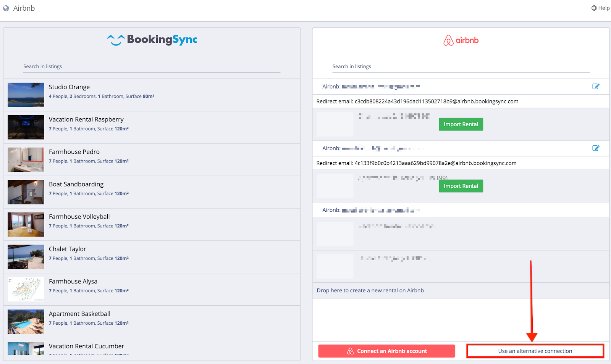
Task: Select the Farmhouse Pedro title
Action: pyautogui.click(x=74, y=152)
